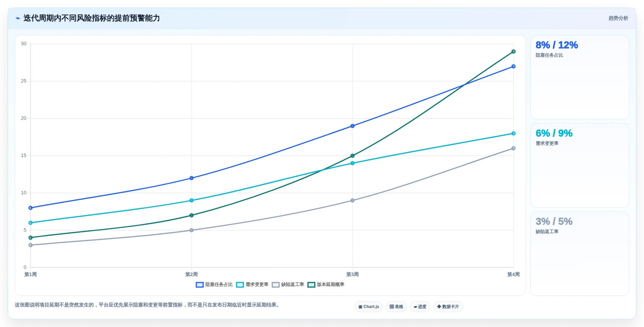Screen dimensions: 644x327
Task: Click the lightning icon beside the chart title
Action: (18, 18)
